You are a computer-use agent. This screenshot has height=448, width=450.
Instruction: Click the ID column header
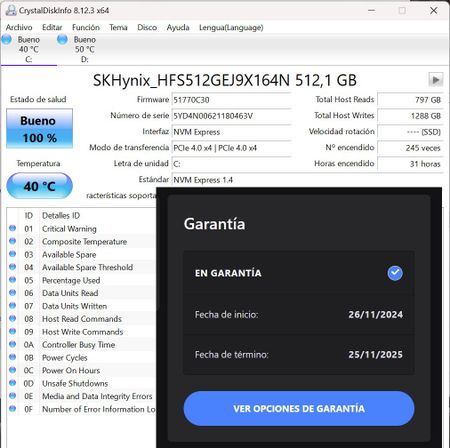click(29, 216)
